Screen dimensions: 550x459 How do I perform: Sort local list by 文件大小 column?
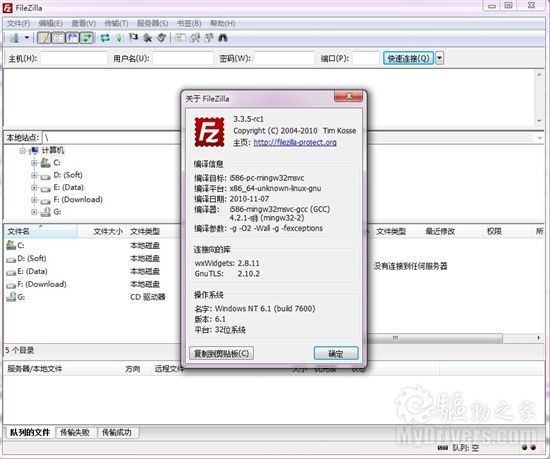102,231
